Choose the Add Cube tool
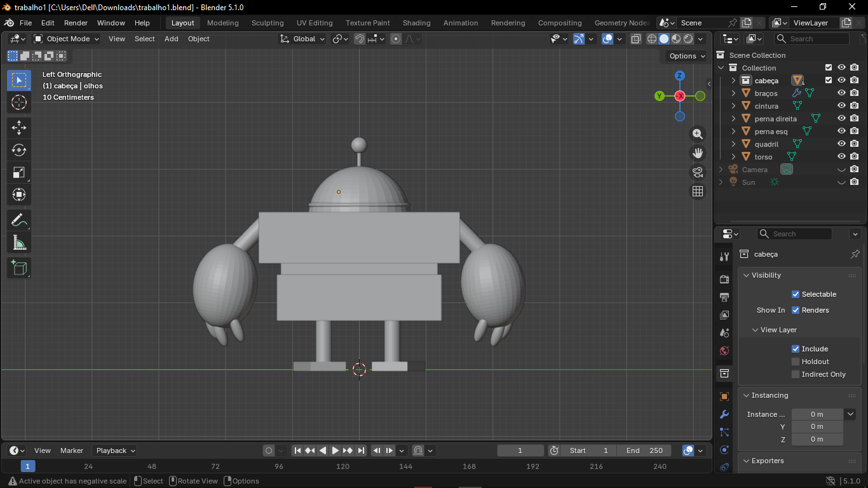 19,268
